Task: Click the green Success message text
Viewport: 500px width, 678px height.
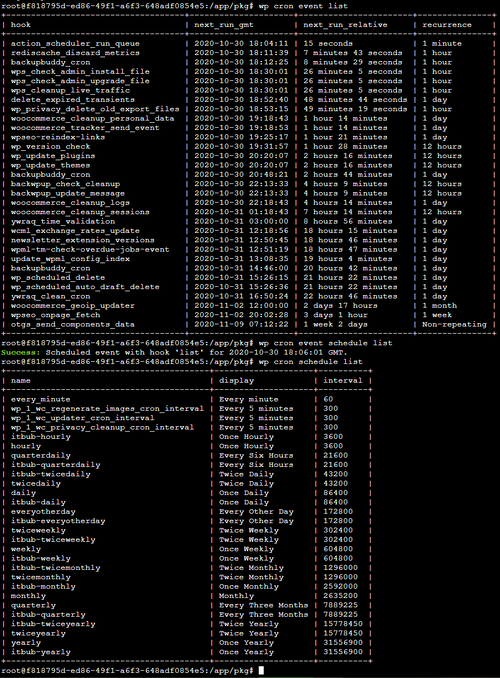Action: point(21,352)
